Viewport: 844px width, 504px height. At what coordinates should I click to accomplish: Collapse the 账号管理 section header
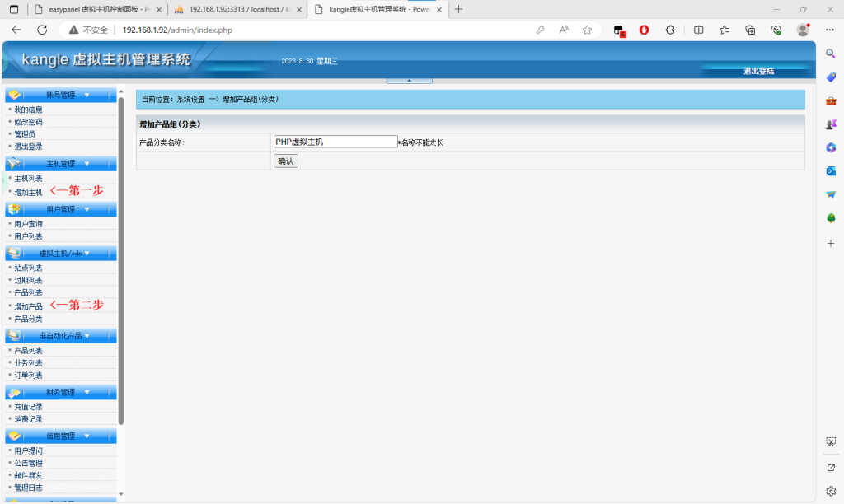[x=61, y=95]
